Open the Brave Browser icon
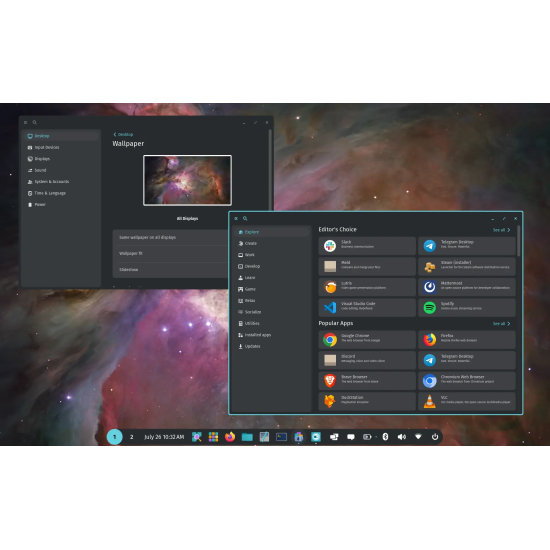The width and height of the screenshot is (550, 550). 330,381
